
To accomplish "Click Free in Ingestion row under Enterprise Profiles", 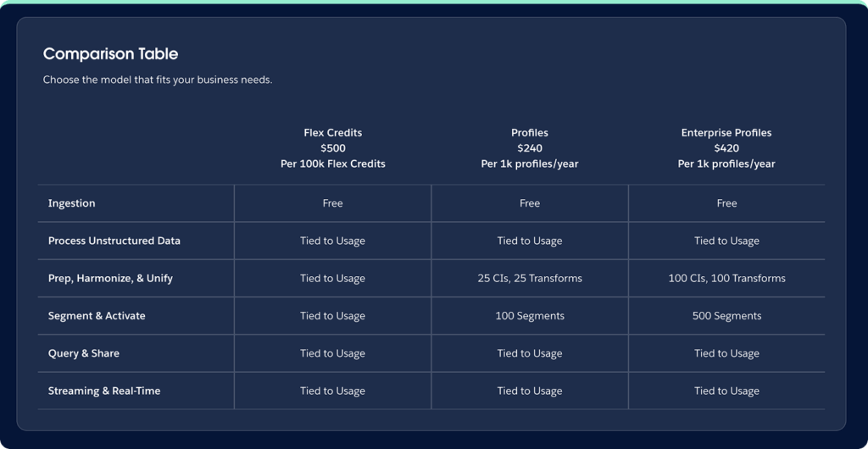I will 726,203.
